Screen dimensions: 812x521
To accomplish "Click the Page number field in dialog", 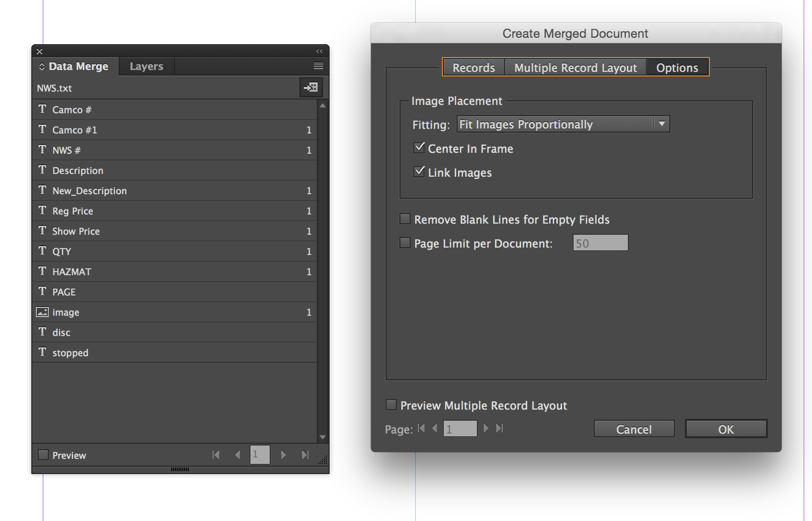I will coord(460,429).
